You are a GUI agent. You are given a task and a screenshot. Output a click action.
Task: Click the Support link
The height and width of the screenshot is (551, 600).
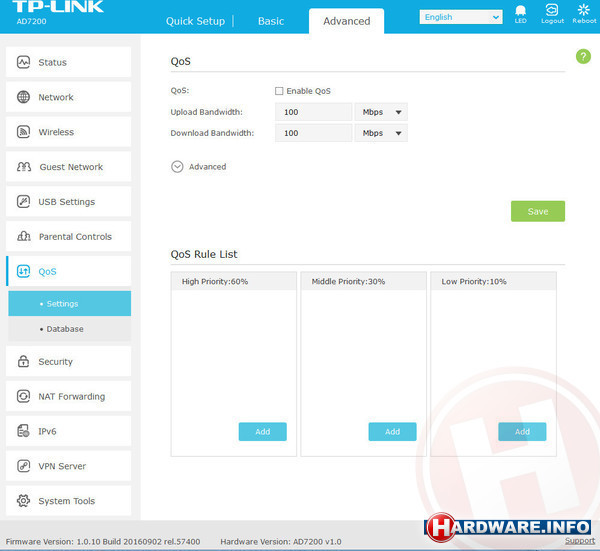[580, 541]
